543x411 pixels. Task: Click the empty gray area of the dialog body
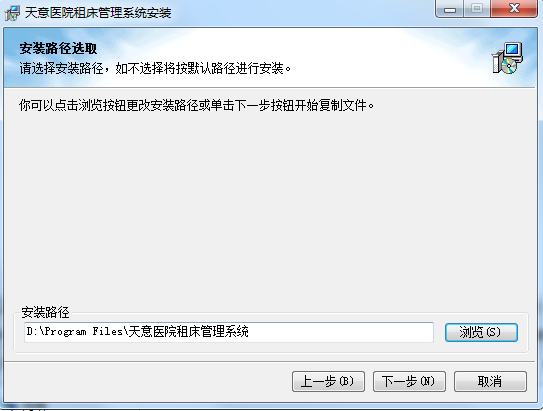[270, 208]
